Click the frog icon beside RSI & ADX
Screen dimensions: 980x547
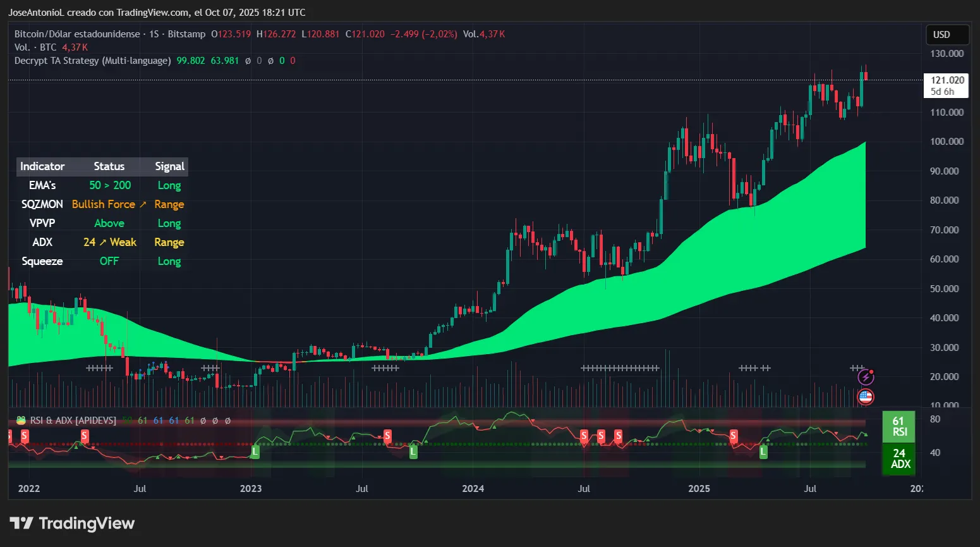pos(21,421)
